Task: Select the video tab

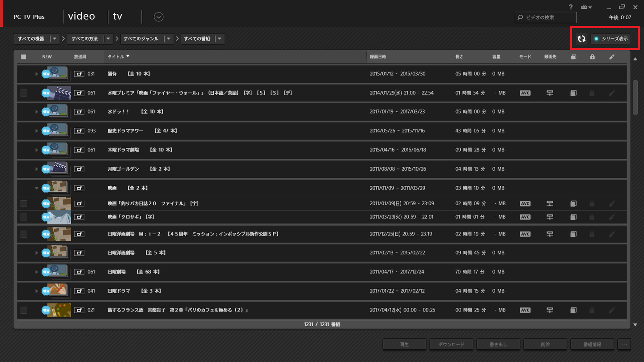Action: 81,16
